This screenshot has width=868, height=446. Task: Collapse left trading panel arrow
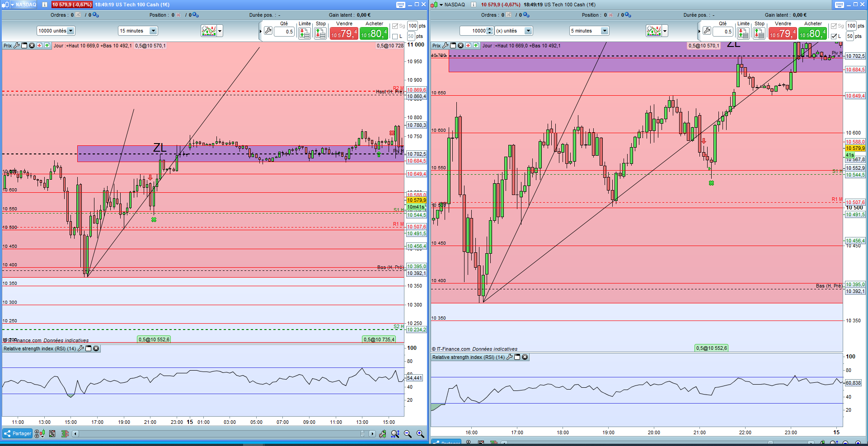tap(261, 31)
